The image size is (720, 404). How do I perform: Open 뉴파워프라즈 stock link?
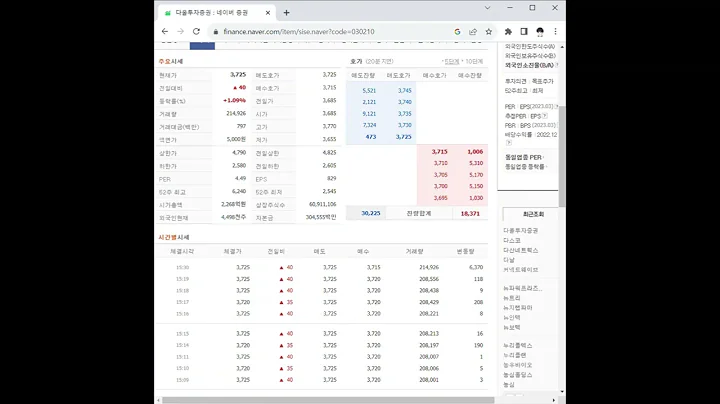pyautogui.click(x=523, y=288)
